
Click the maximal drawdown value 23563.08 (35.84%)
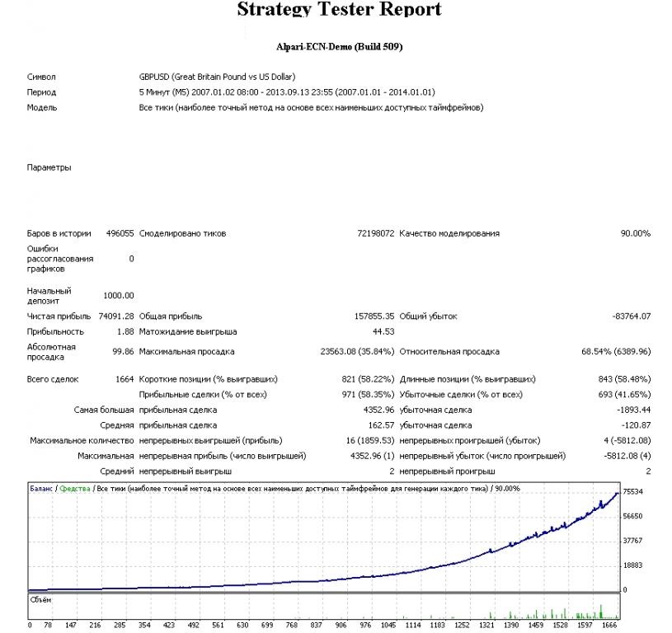[x=357, y=352]
